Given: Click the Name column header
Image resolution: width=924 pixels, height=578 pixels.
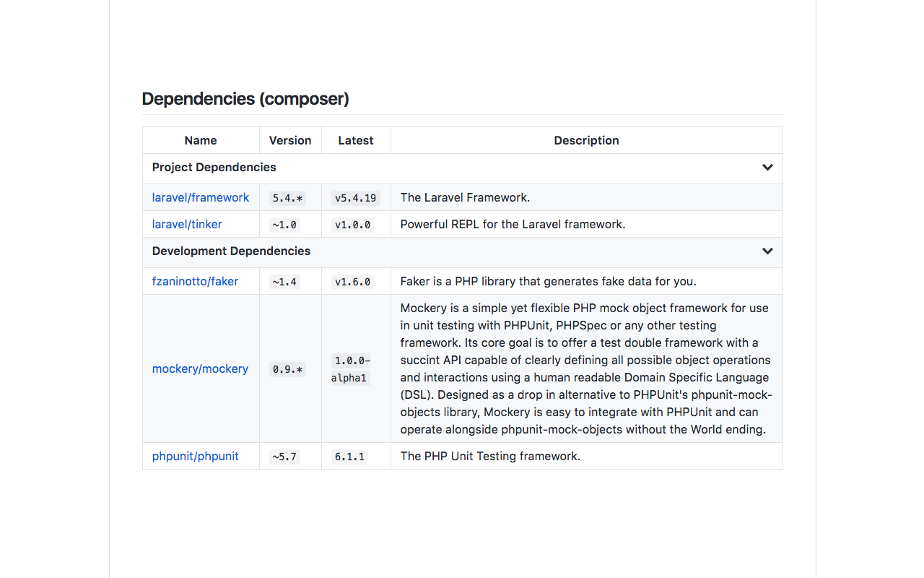Looking at the screenshot, I should click(201, 140).
